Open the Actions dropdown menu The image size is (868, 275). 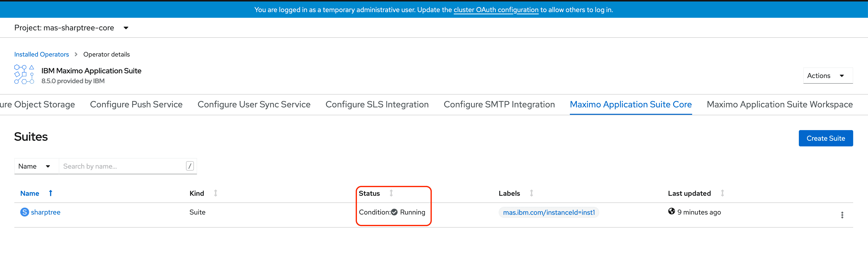828,76
